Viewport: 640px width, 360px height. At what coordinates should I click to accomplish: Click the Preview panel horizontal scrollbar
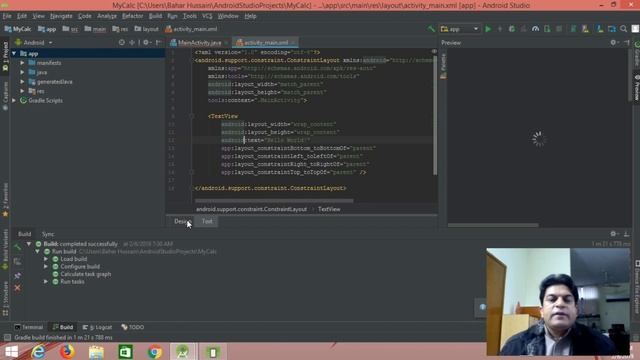(x=493, y=225)
